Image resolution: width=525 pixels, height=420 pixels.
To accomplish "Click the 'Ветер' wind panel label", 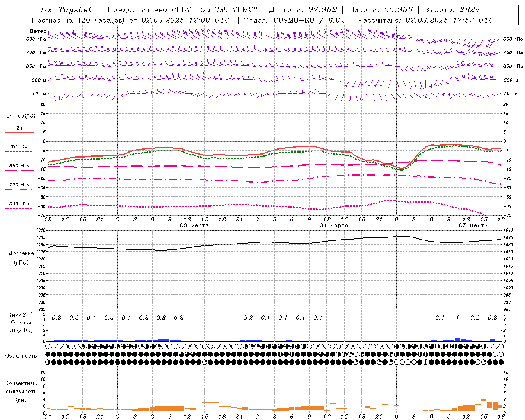I will [x=38, y=31].
